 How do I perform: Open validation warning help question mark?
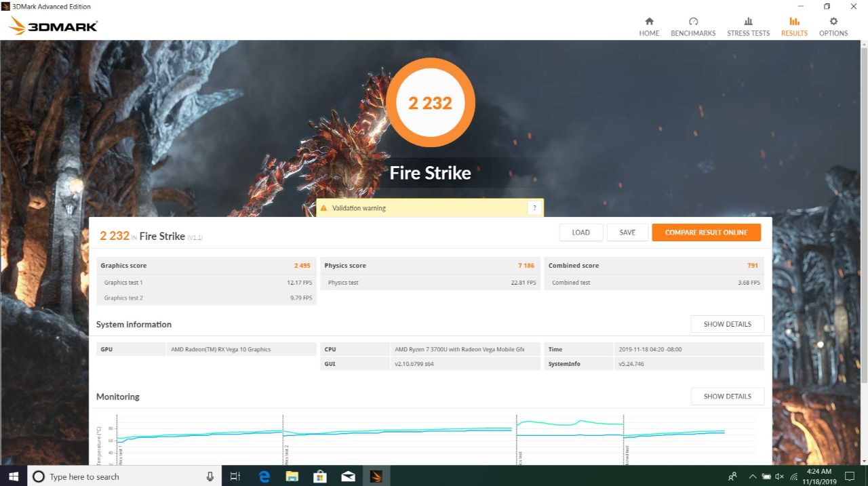pyautogui.click(x=534, y=208)
